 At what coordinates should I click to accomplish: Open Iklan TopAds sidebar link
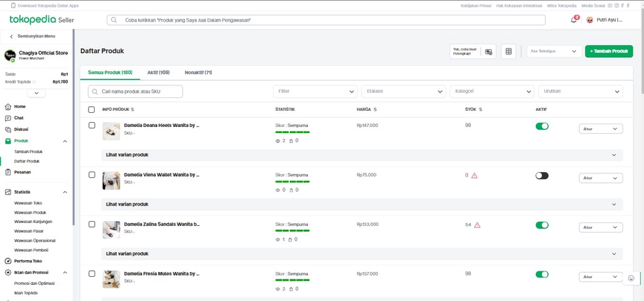26,293
